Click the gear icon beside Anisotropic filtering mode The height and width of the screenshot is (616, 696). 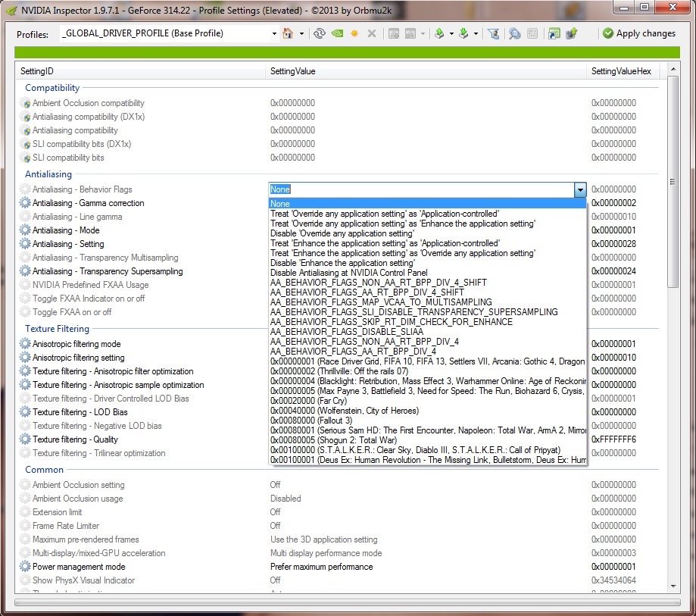point(25,344)
